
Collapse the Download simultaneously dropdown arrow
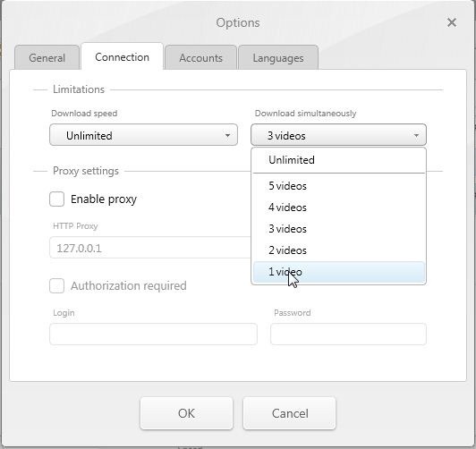click(416, 135)
